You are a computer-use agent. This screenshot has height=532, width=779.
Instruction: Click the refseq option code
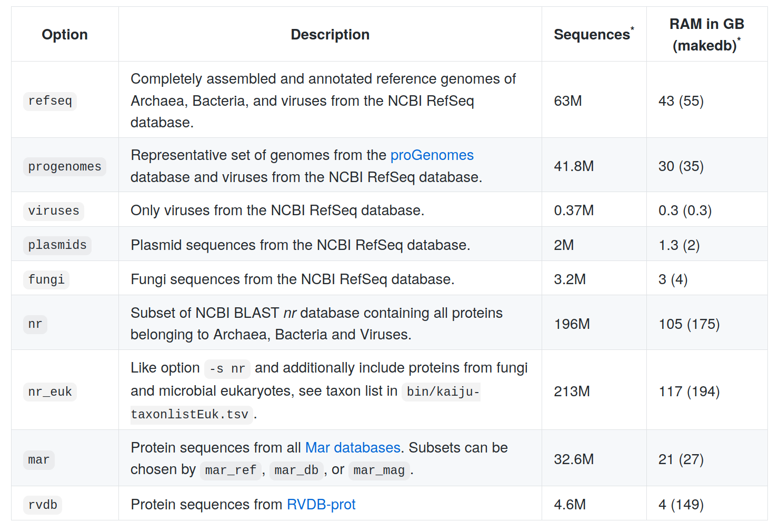(50, 101)
